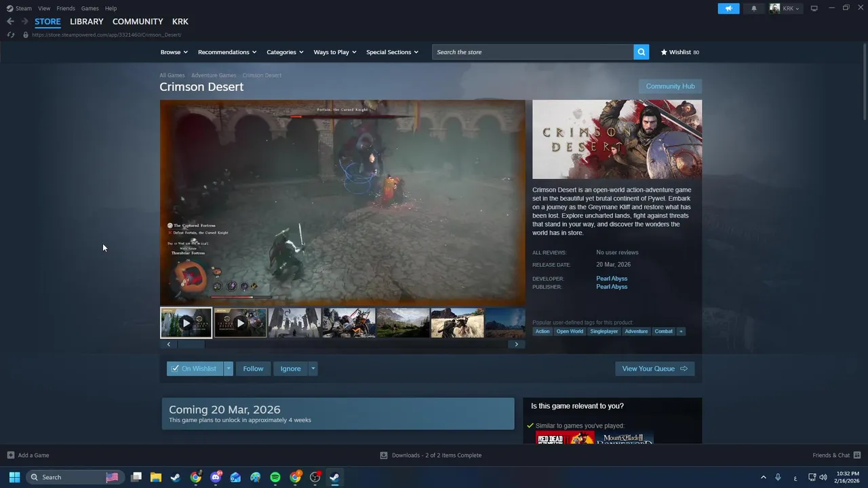Toggle the On Wishlist checkbox button
The image size is (868, 488).
point(195,369)
